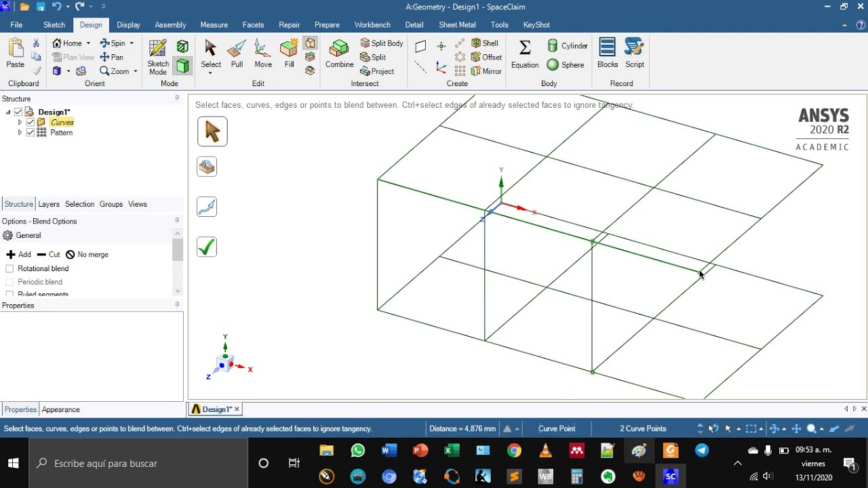
Task: Click the Select tool guide arrow in viewport
Action: coord(212,131)
